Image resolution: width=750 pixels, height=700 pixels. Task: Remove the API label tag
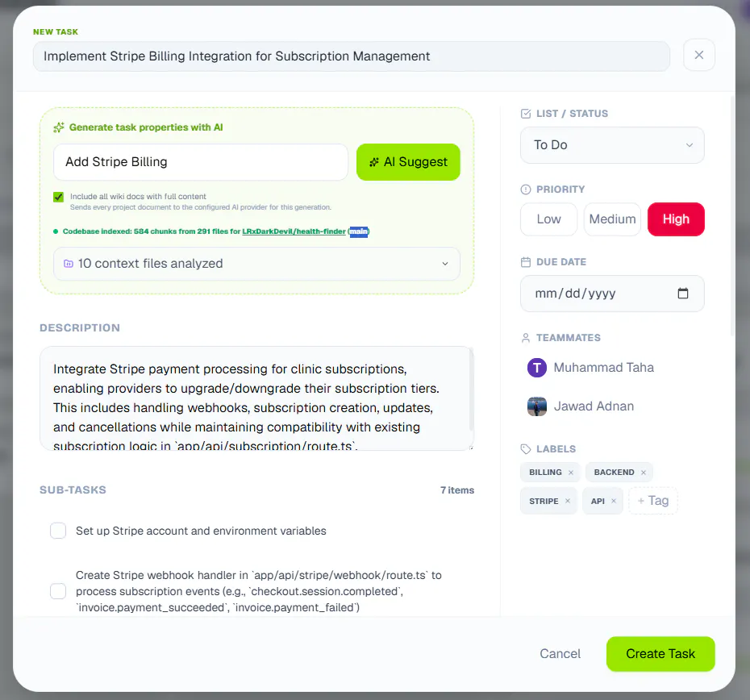614,501
